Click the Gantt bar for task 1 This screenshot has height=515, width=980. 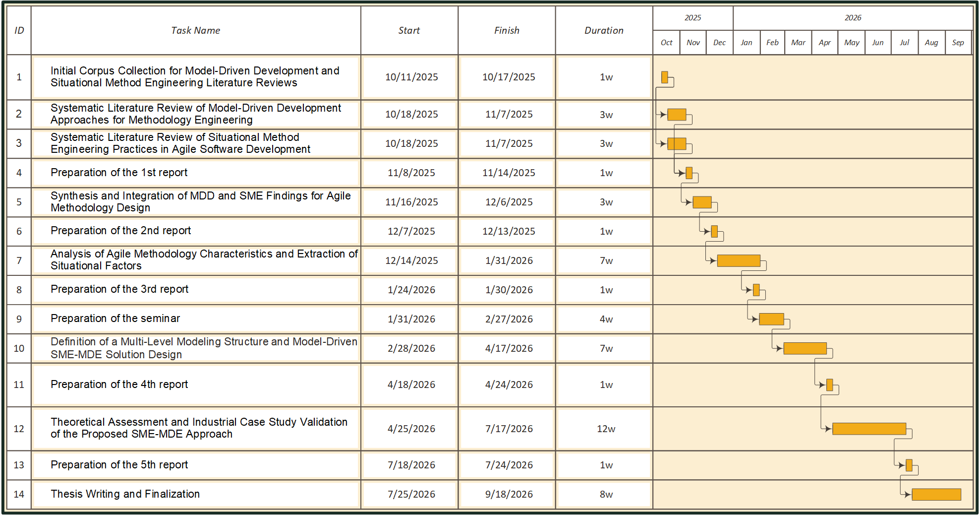pyautogui.click(x=664, y=77)
